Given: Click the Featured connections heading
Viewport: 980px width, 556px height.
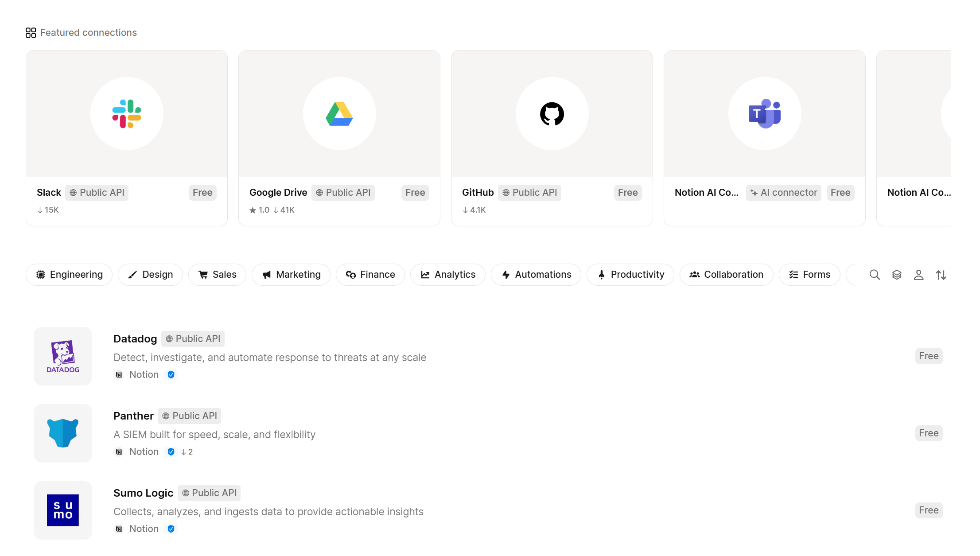Looking at the screenshot, I should click(x=89, y=33).
